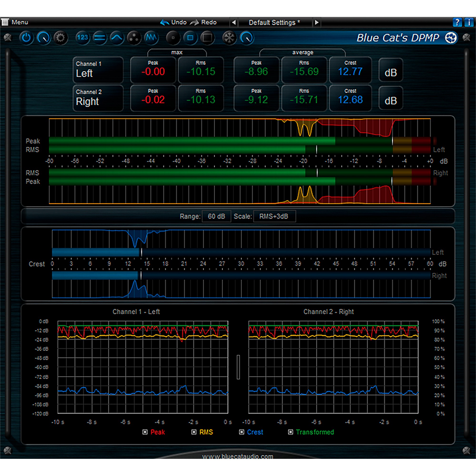Screen dimensions: 476x476
Task: Open the settings gear icon
Action: (60, 38)
